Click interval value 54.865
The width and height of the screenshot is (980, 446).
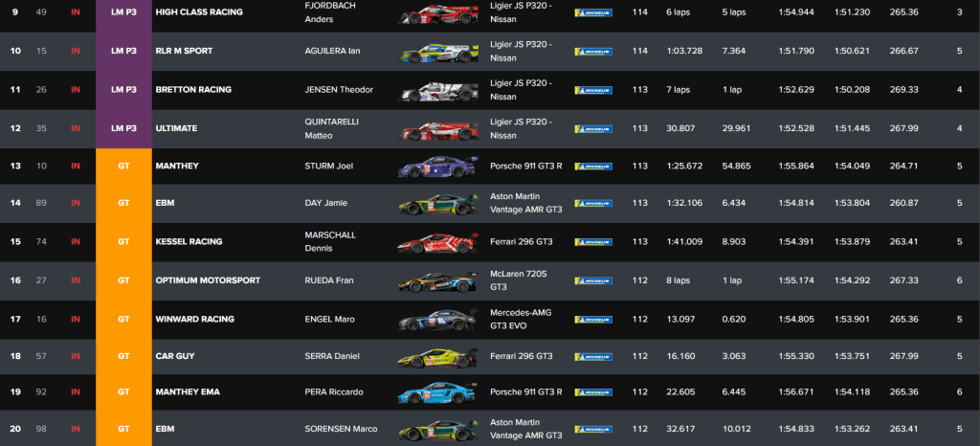pos(736,167)
